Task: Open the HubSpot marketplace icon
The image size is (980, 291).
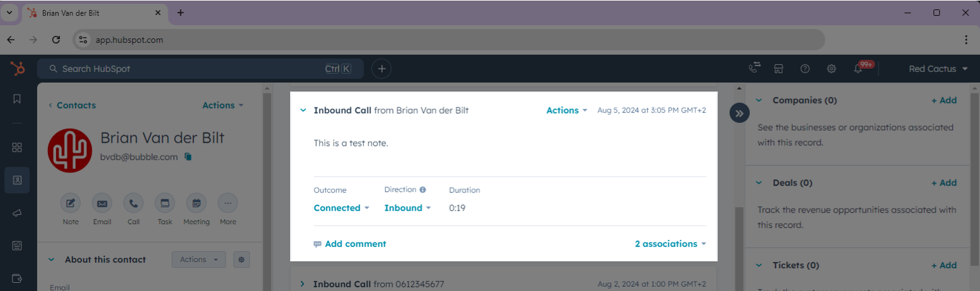Action: pos(779,69)
